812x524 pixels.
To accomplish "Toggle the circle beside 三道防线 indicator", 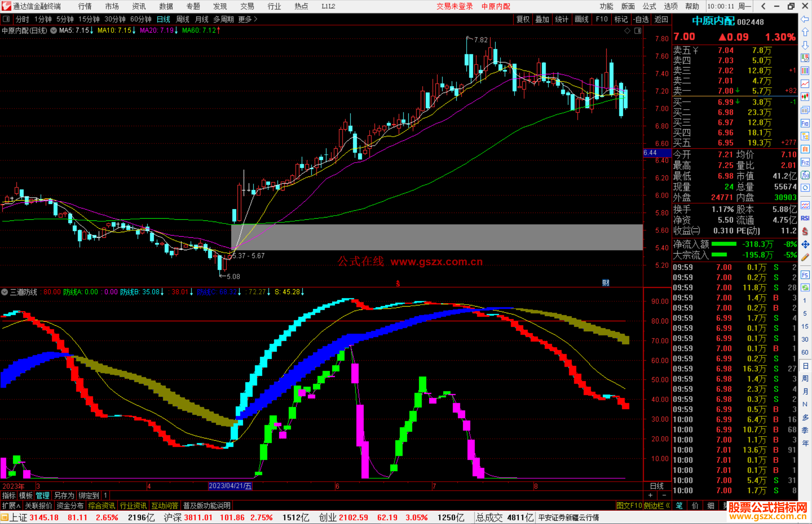I will pos(5,292).
